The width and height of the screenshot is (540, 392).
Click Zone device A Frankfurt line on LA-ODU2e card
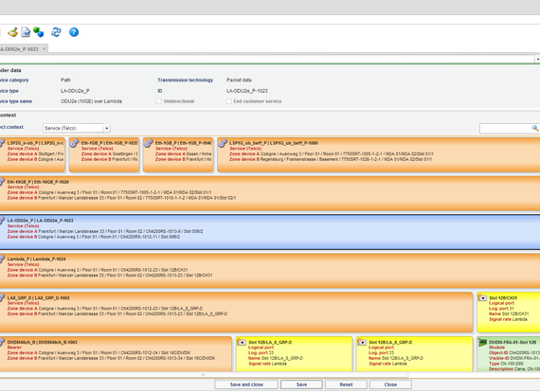point(105,231)
